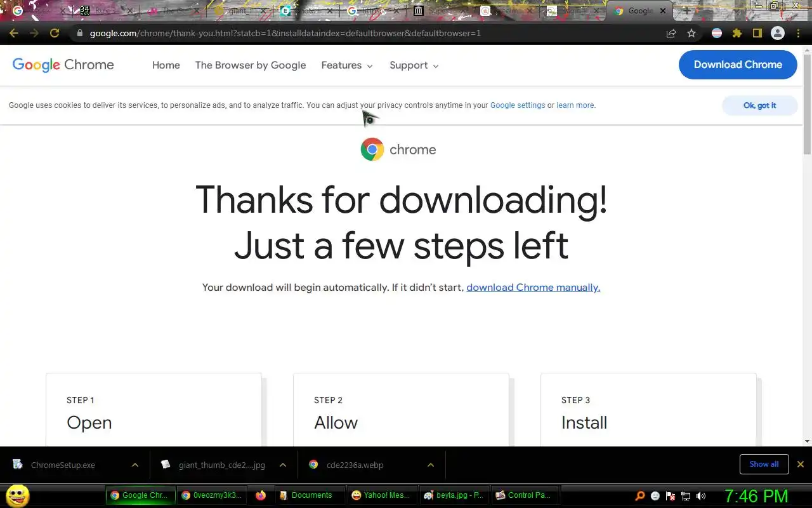Click download Chrome manually link

pyautogui.click(x=534, y=288)
